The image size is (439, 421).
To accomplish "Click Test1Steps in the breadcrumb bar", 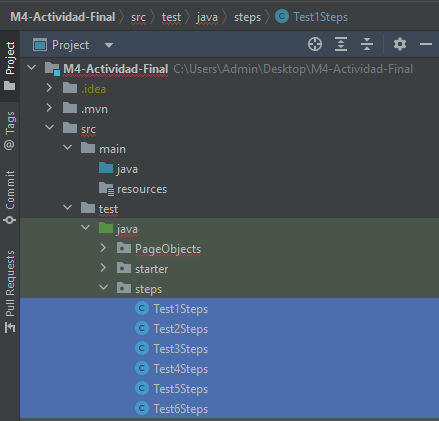I will pyautogui.click(x=311, y=17).
